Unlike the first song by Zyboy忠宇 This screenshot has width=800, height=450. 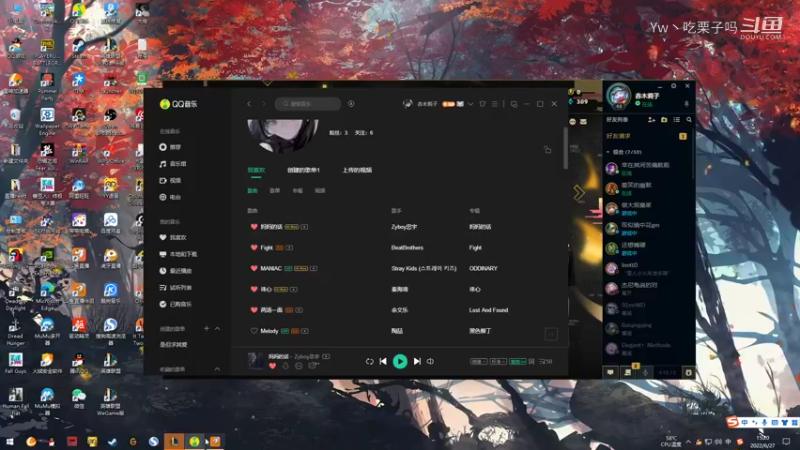(254, 227)
